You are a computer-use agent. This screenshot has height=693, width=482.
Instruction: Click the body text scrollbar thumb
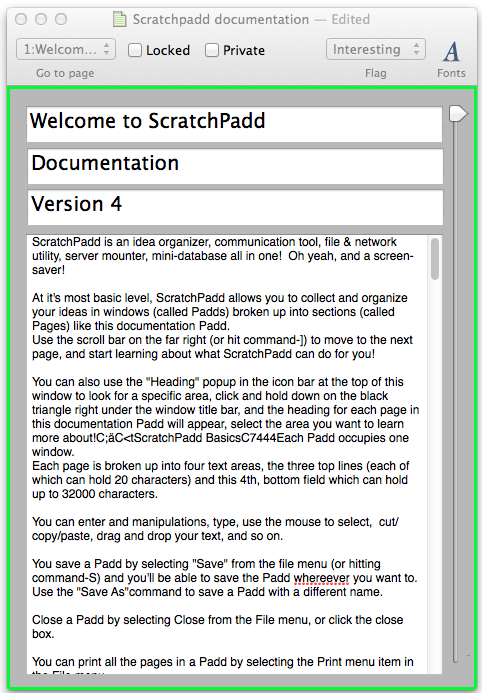(435, 259)
